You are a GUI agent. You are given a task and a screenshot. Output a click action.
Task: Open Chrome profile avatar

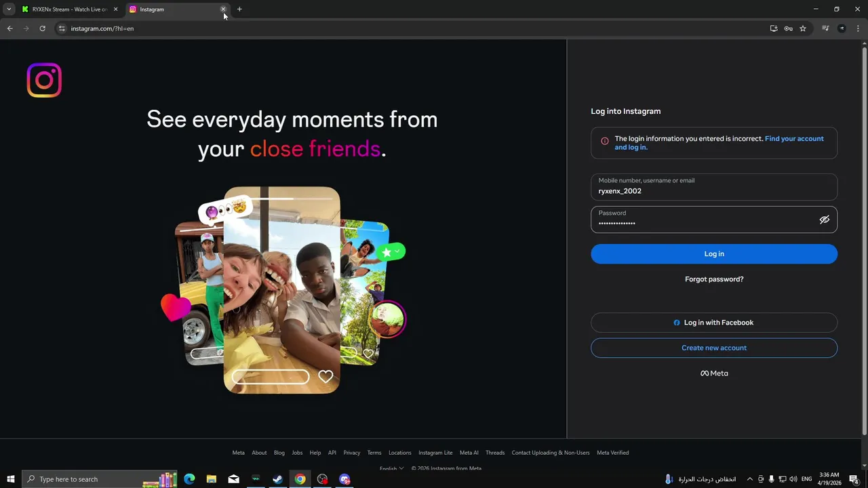(842, 28)
